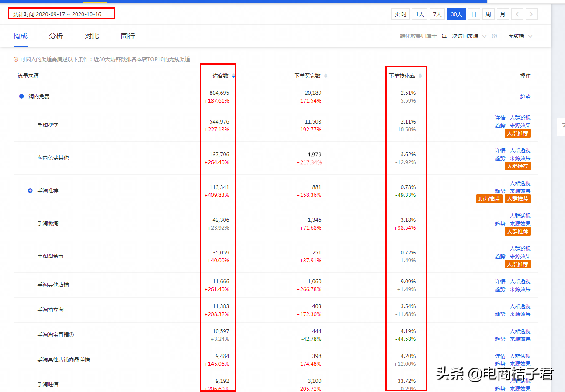Click buyer count 3,100
The image size is (565, 392).
pyautogui.click(x=314, y=381)
